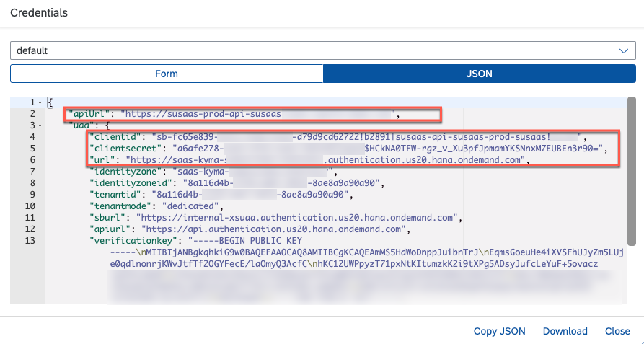Viewport: 644px width, 344px height.
Task: Click line number 10 in the gutter
Action: (x=30, y=206)
